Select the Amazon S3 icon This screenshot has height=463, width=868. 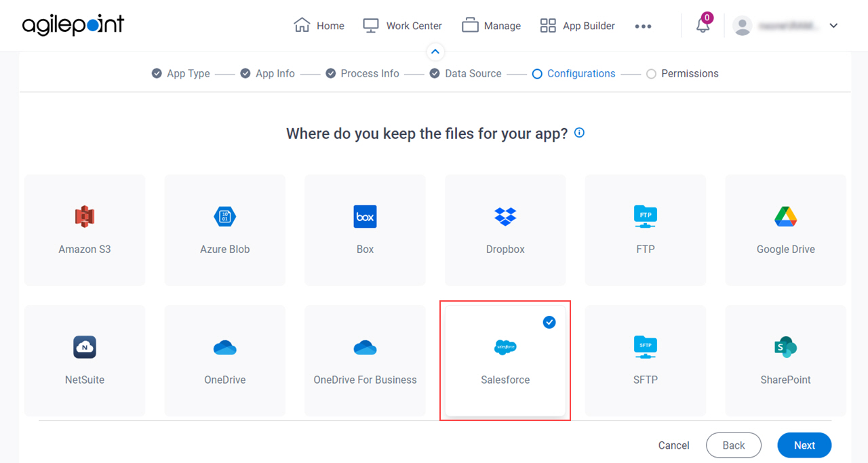pos(85,217)
